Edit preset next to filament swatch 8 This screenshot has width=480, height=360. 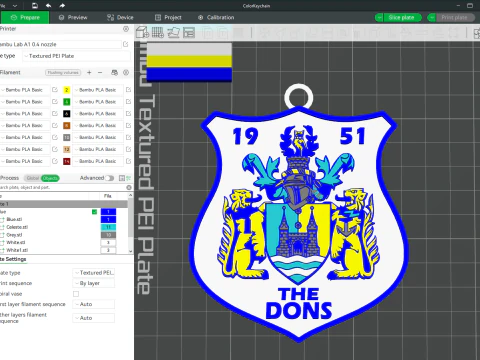click(128, 125)
